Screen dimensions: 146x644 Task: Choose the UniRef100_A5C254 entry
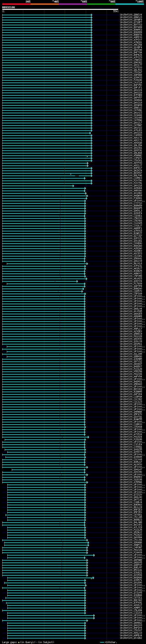pos(131,45)
